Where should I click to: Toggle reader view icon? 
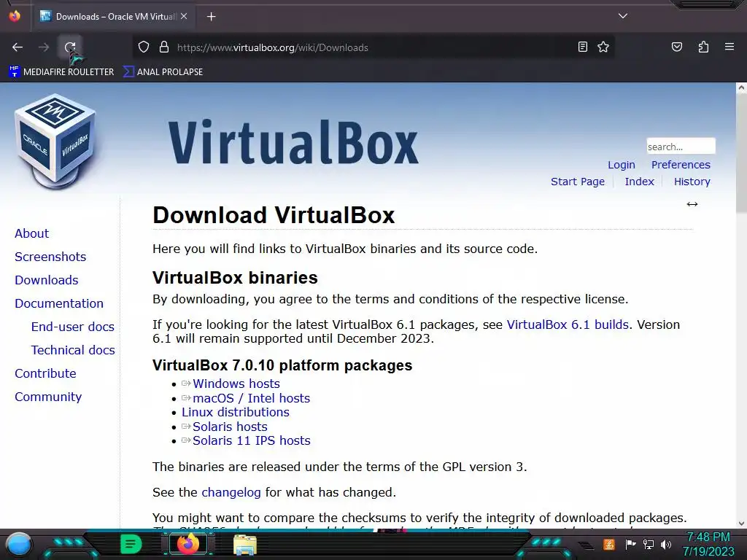click(583, 47)
